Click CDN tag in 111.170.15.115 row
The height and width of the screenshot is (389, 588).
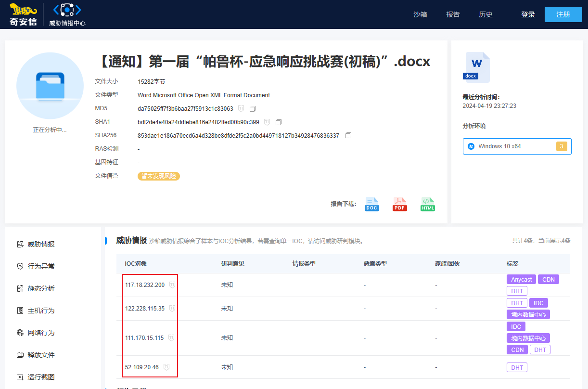517,350
